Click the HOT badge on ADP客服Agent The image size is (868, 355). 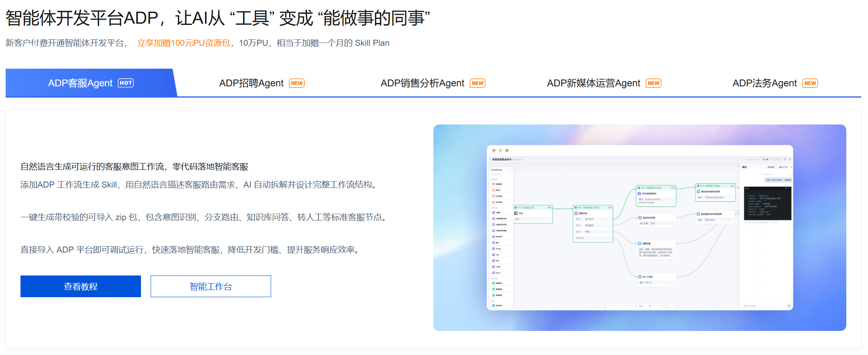pos(126,83)
